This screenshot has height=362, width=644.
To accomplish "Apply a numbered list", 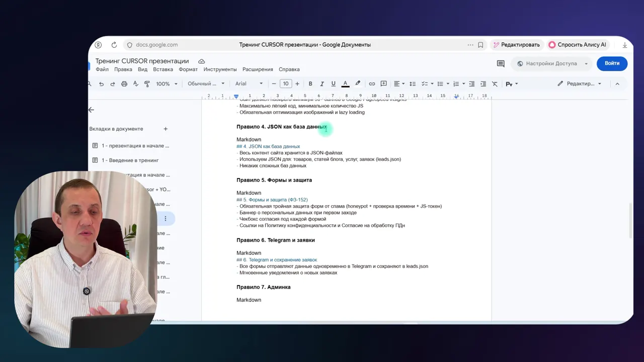I will [x=456, y=84].
